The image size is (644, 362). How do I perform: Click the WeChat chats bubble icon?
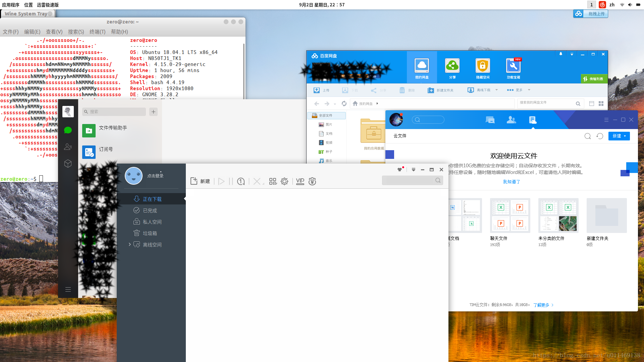pos(68,130)
